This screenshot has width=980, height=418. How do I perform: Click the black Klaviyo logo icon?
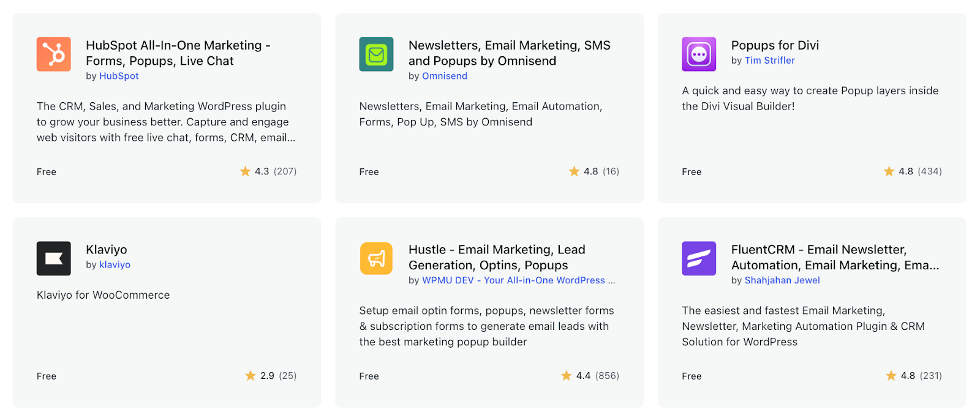click(53, 258)
